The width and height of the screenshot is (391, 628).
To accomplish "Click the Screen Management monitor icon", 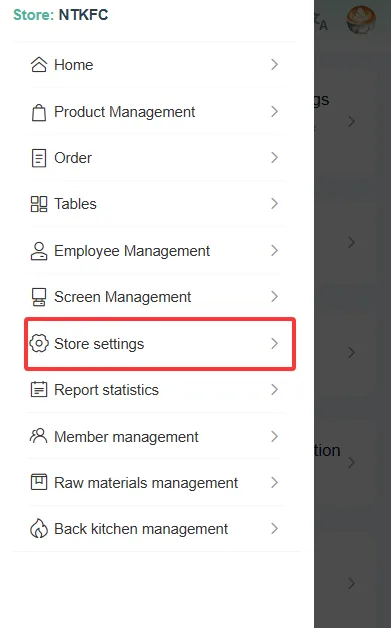I will click(x=39, y=297).
